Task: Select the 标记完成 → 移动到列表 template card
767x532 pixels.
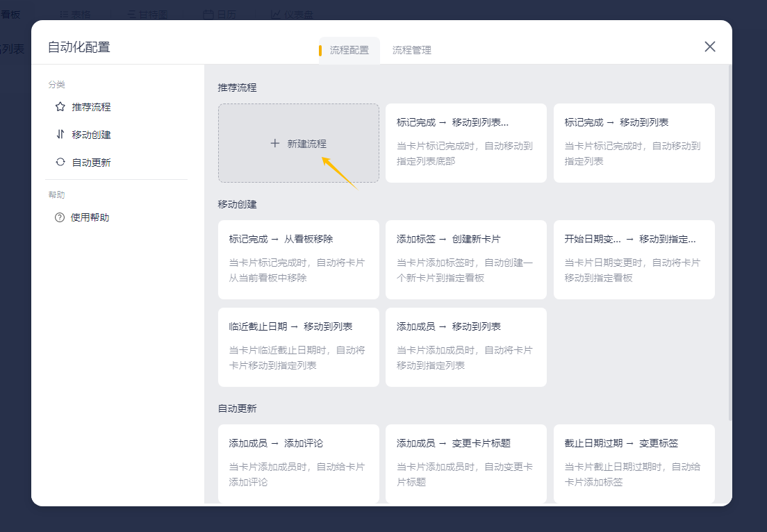Action: (x=634, y=143)
